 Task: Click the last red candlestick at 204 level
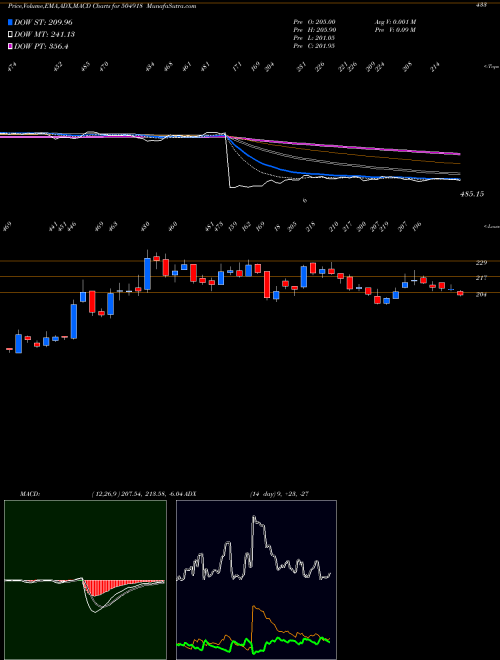460,293
